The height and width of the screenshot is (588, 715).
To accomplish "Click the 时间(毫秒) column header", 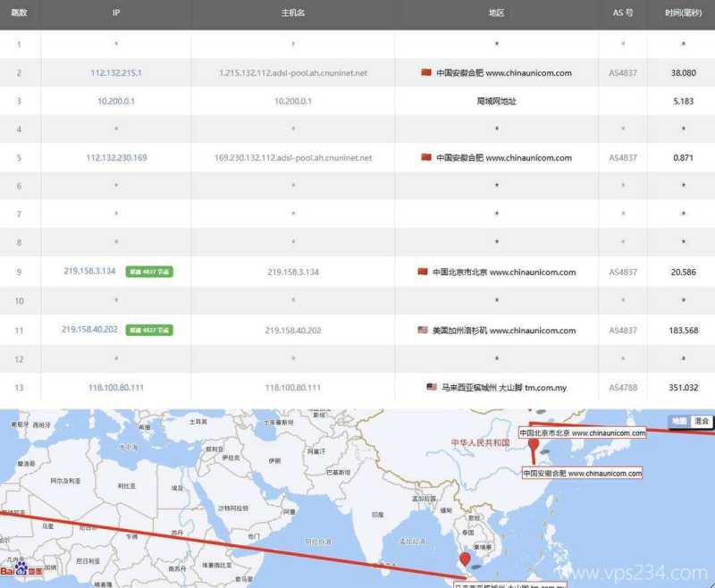I will pyautogui.click(x=683, y=13).
